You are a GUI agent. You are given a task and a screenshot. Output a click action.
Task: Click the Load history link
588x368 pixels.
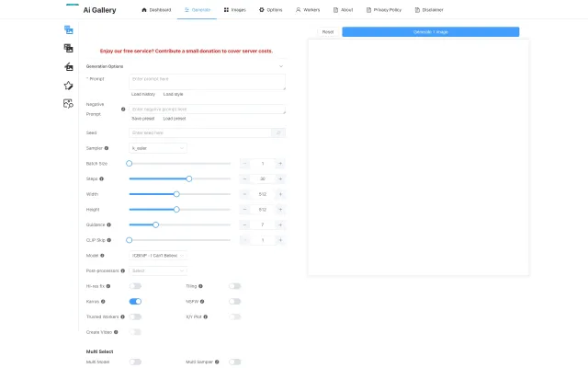coord(143,95)
